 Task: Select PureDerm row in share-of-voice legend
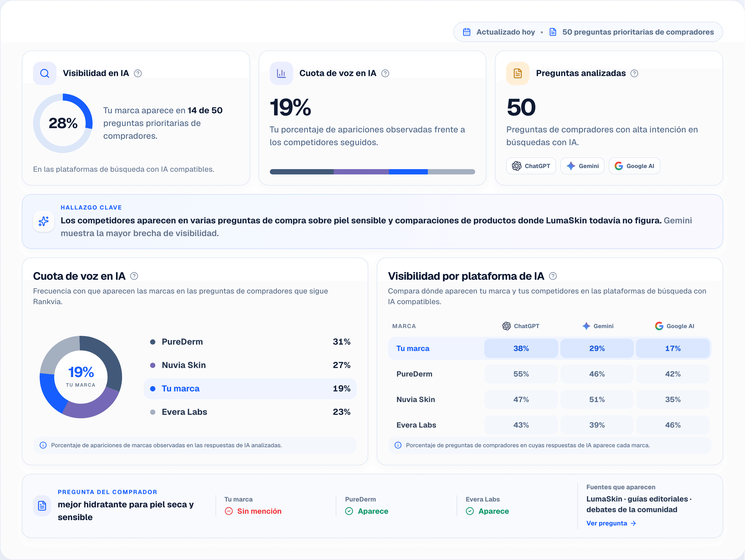[250, 342]
